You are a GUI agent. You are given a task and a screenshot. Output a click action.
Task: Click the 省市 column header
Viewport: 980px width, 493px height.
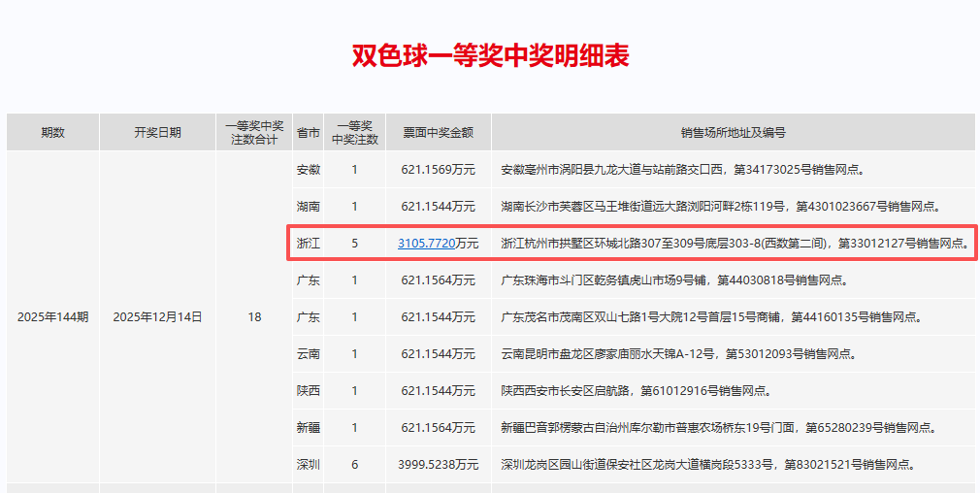coord(309,133)
